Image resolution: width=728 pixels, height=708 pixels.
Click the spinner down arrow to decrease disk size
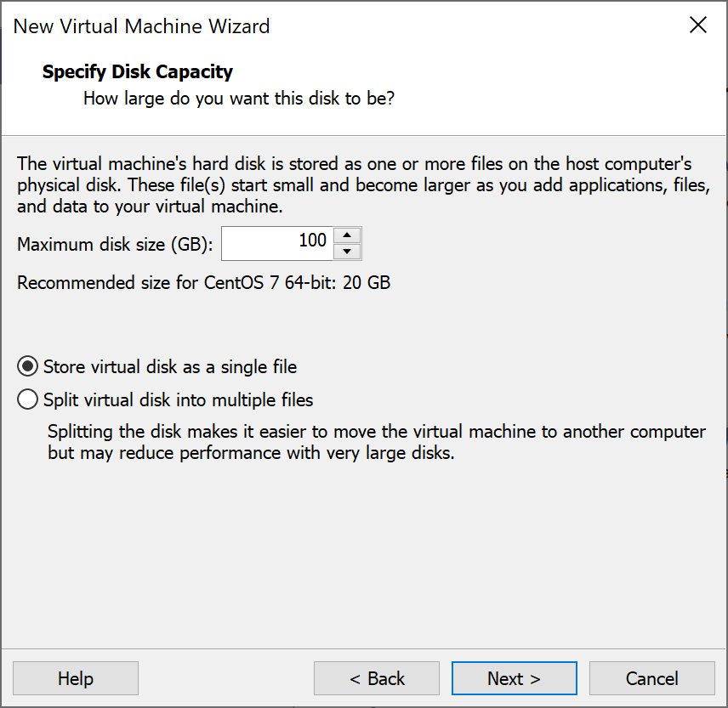pos(347,250)
